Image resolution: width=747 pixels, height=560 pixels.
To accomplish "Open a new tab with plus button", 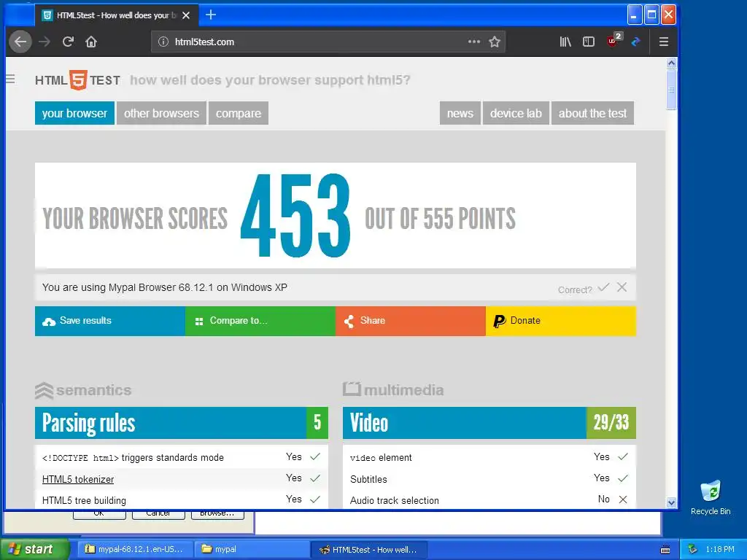I will (x=211, y=15).
